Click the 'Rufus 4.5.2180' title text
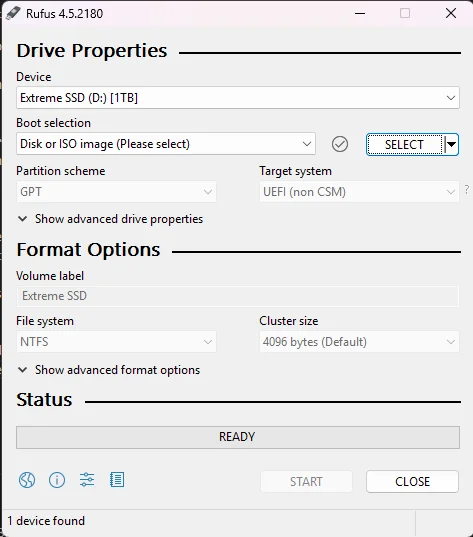This screenshot has width=473, height=537. click(64, 14)
